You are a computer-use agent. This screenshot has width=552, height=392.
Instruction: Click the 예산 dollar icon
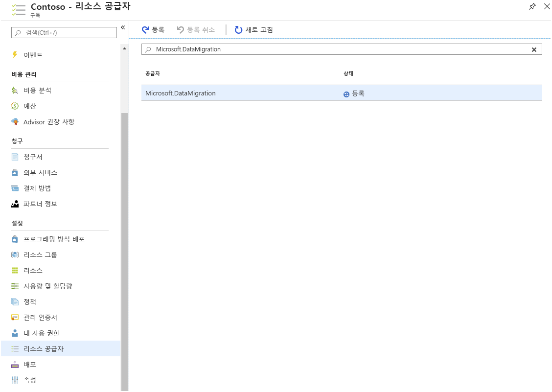coord(15,106)
